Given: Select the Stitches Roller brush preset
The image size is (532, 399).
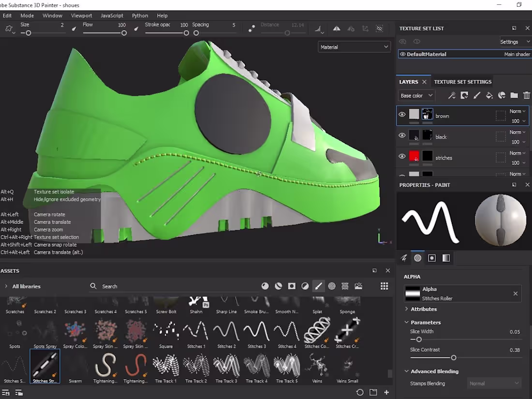Looking at the screenshot, I should [45, 366].
